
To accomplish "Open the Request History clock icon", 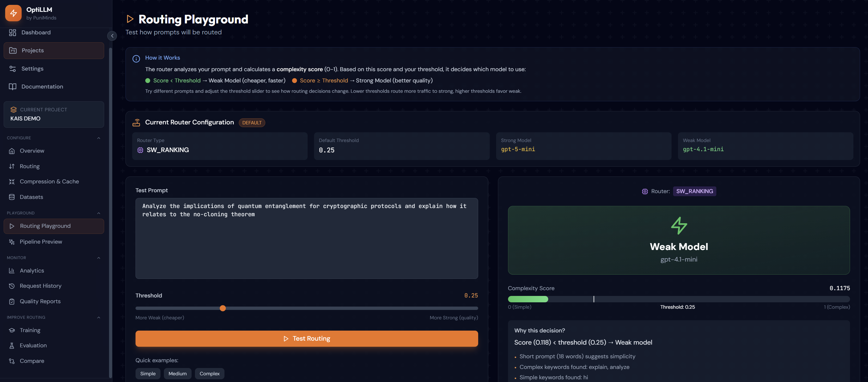I will (12, 286).
